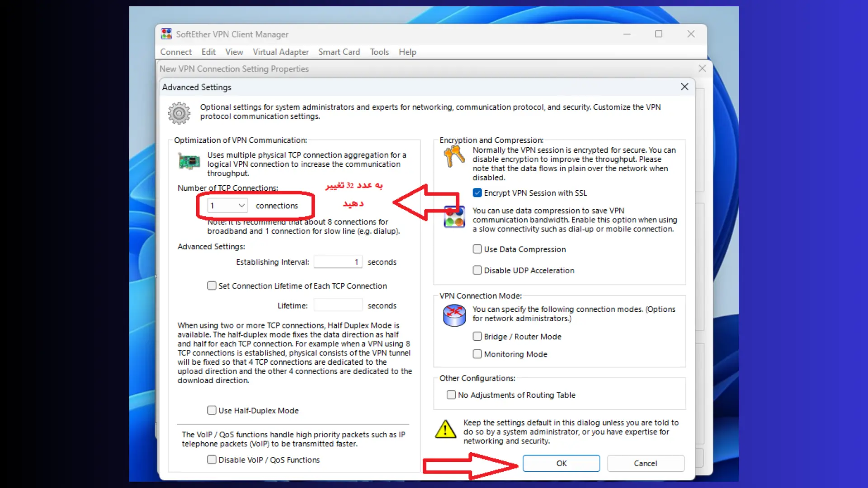Open the Number of TCP Connections dropdown
Image resolution: width=868 pixels, height=488 pixels.
227,206
